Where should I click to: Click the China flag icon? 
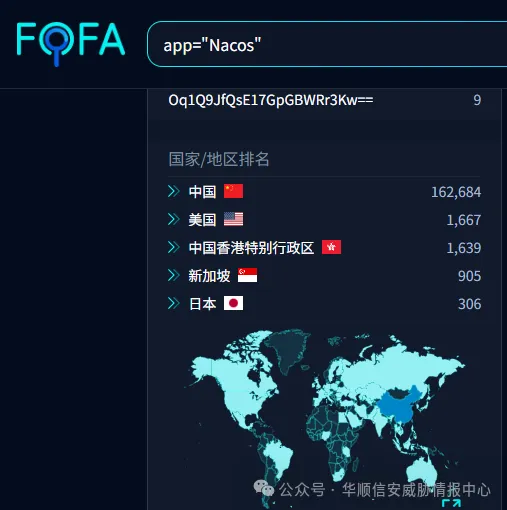233,191
